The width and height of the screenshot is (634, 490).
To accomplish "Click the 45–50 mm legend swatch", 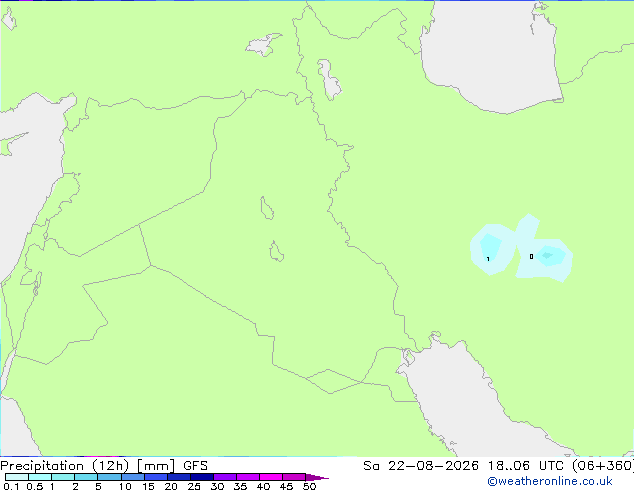I will tap(294, 477).
